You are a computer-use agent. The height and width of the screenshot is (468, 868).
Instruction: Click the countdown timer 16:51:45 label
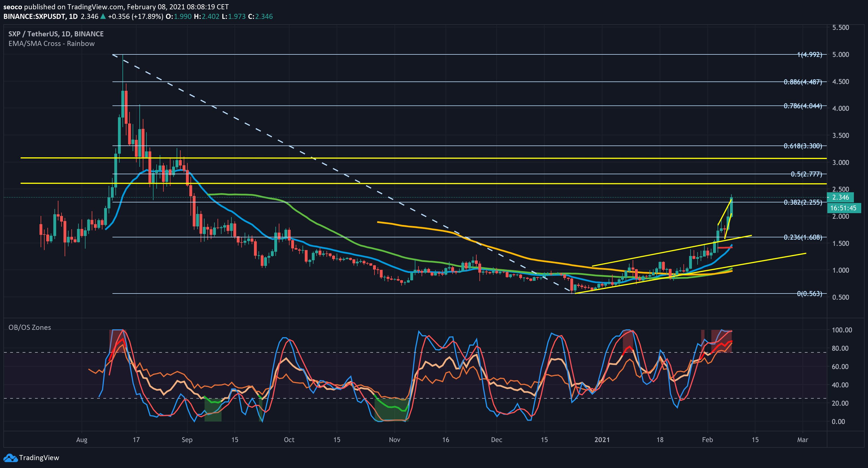click(x=844, y=208)
